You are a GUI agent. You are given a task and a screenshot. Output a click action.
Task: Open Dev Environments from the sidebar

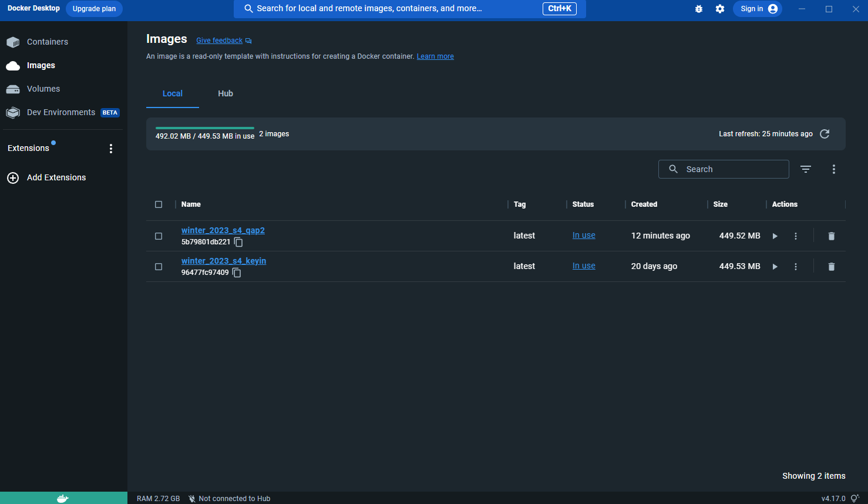(x=61, y=112)
